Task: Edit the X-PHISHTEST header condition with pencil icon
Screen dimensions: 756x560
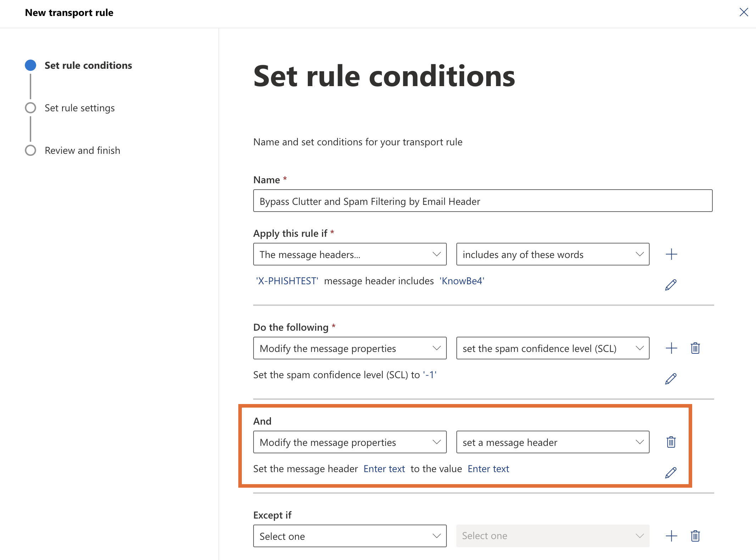Action: click(671, 285)
